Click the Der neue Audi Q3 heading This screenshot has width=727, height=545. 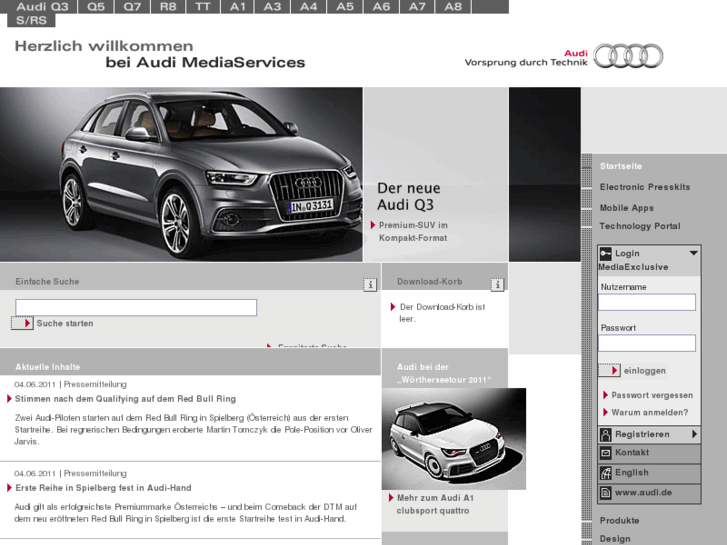[409, 196]
